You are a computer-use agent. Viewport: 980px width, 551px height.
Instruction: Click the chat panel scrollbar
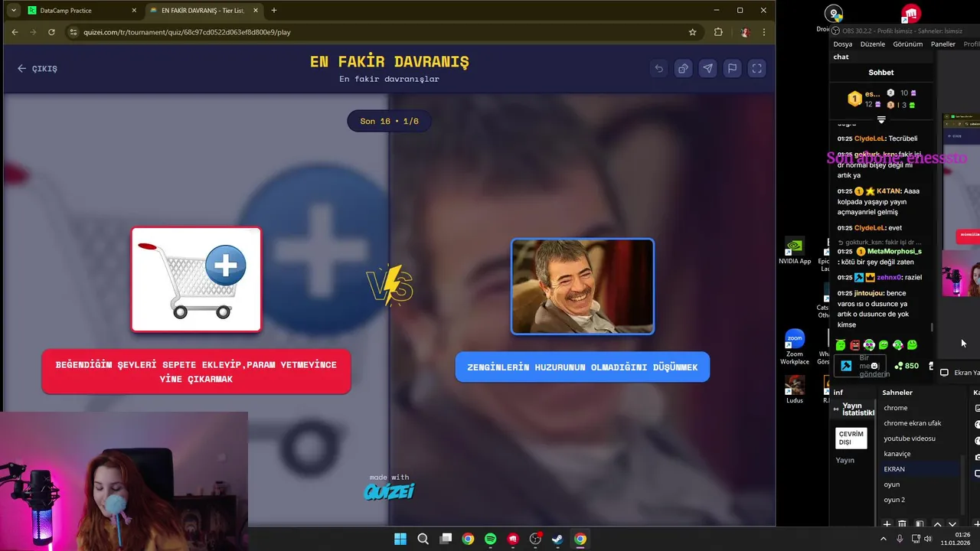coord(932,328)
